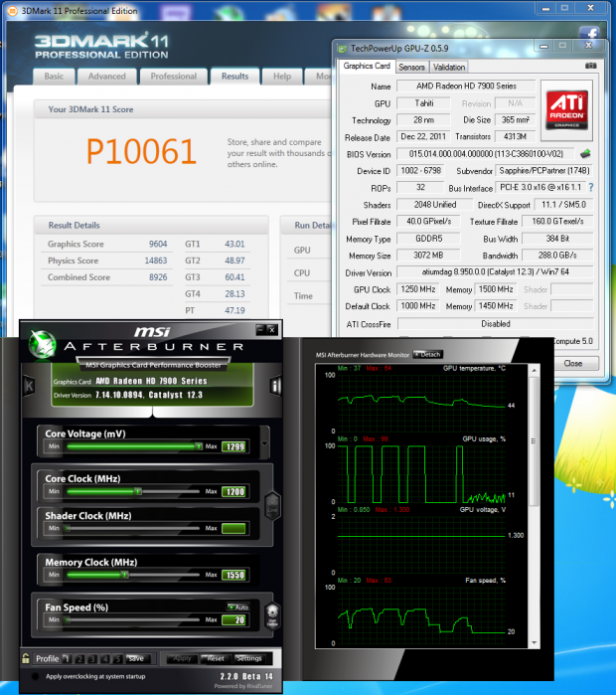Image resolution: width=616 pixels, height=695 pixels.
Task: Click the Save profile button in Afterburner
Action: 136,658
